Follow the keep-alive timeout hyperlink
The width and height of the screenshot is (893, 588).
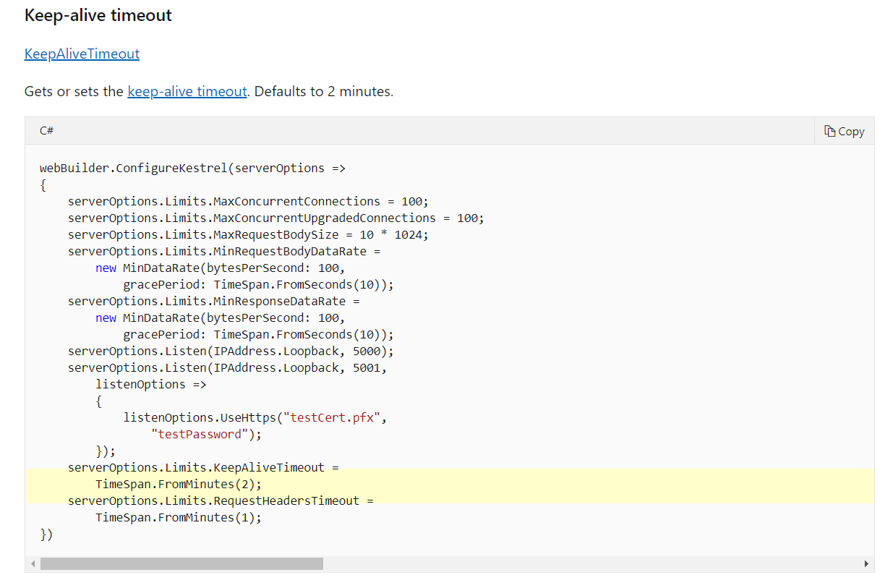click(x=187, y=91)
